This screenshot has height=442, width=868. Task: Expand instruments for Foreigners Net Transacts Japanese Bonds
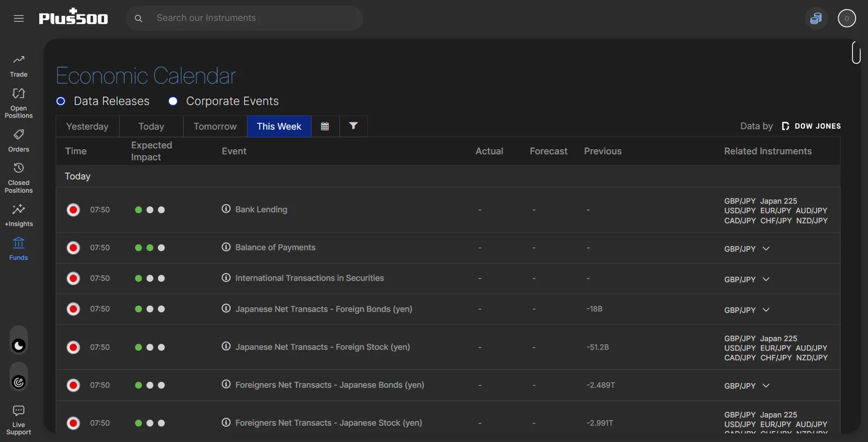click(766, 386)
